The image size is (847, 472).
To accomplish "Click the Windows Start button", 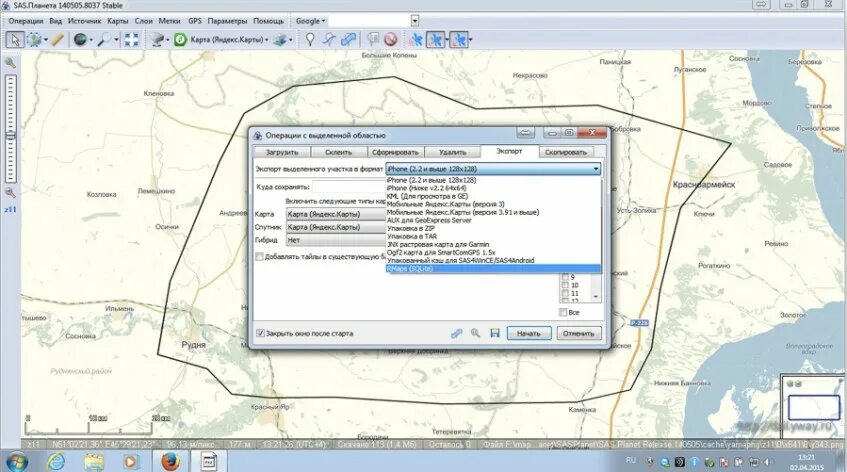I will 16,462.
